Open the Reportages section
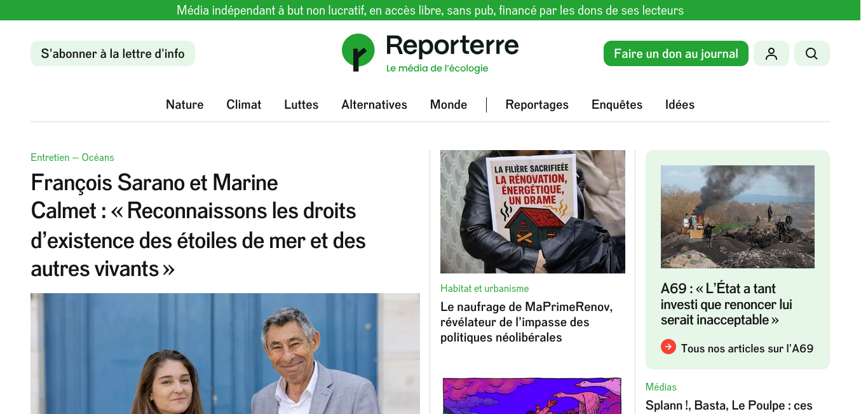The height and width of the screenshot is (414, 868). (x=537, y=104)
